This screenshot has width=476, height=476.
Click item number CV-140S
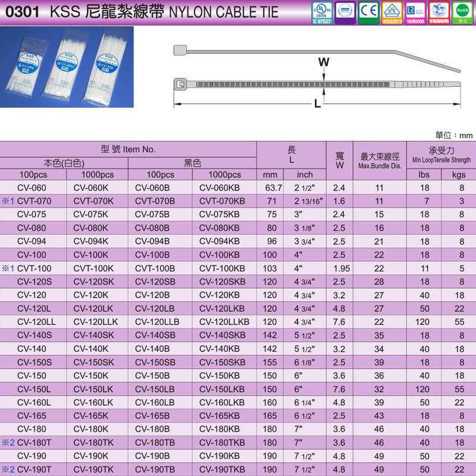pyautogui.click(x=35, y=335)
